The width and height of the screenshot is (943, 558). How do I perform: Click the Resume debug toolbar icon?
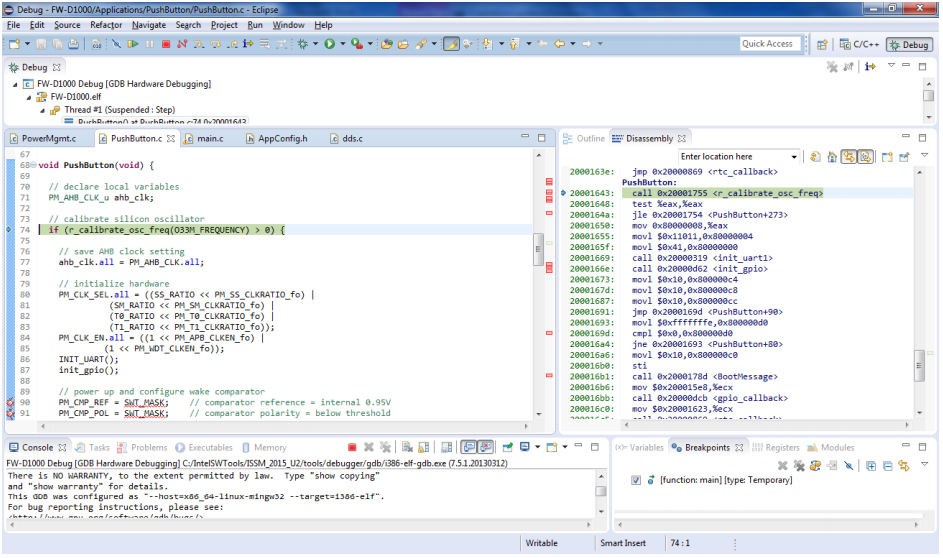133,44
